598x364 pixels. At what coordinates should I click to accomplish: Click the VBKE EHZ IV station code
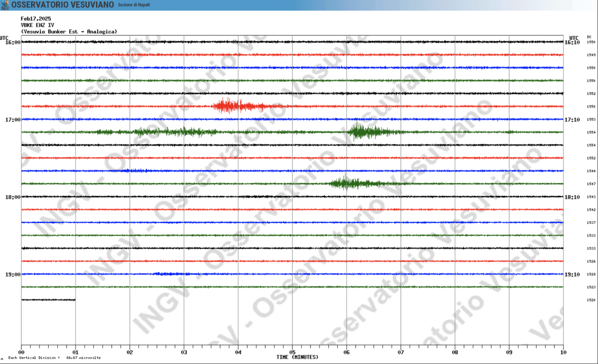point(37,25)
